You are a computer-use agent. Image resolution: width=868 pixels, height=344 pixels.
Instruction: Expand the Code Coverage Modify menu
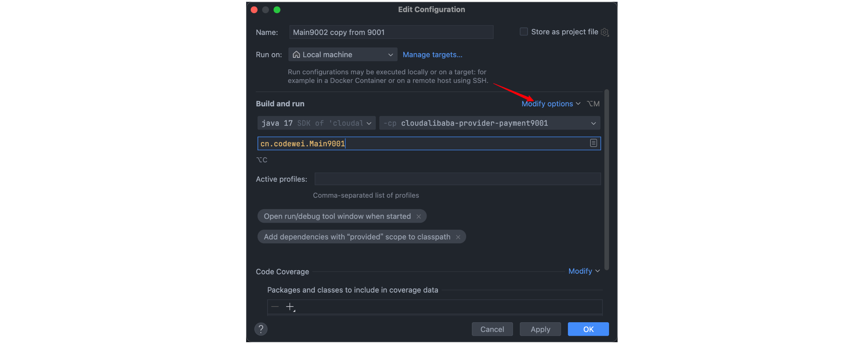tap(584, 271)
